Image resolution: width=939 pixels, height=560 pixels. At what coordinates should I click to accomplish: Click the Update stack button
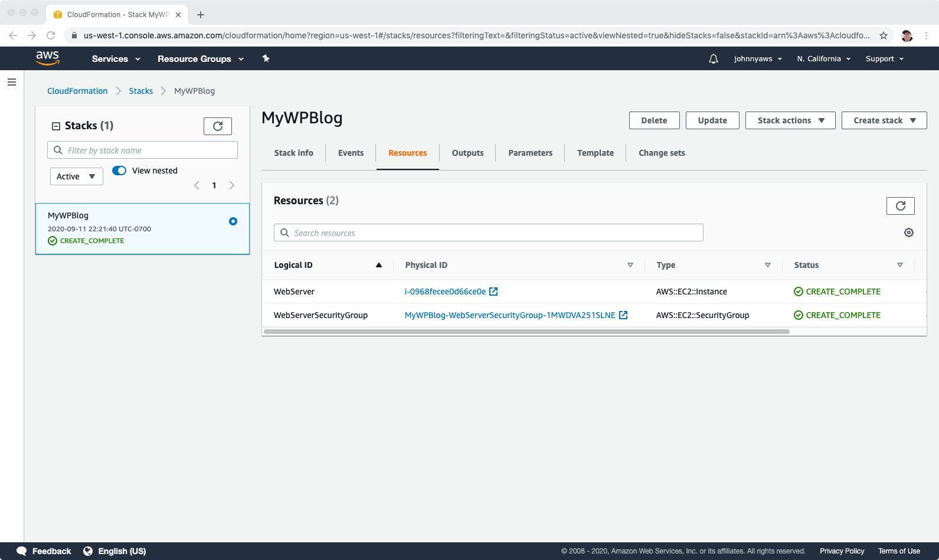pos(712,120)
